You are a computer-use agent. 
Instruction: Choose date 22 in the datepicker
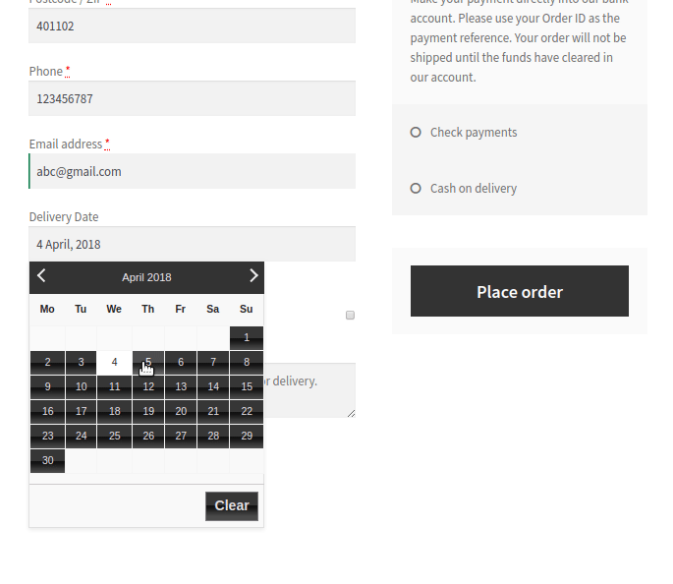coord(246,412)
